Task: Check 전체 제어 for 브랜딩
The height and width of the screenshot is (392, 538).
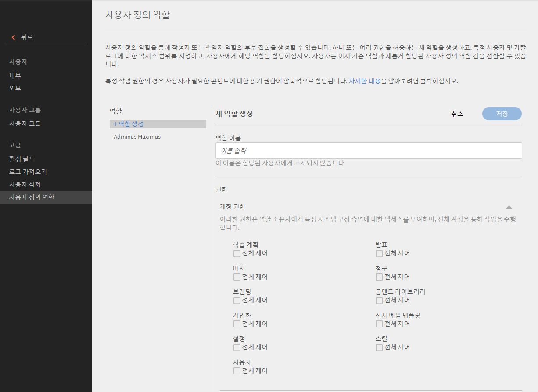Action: 237,301
